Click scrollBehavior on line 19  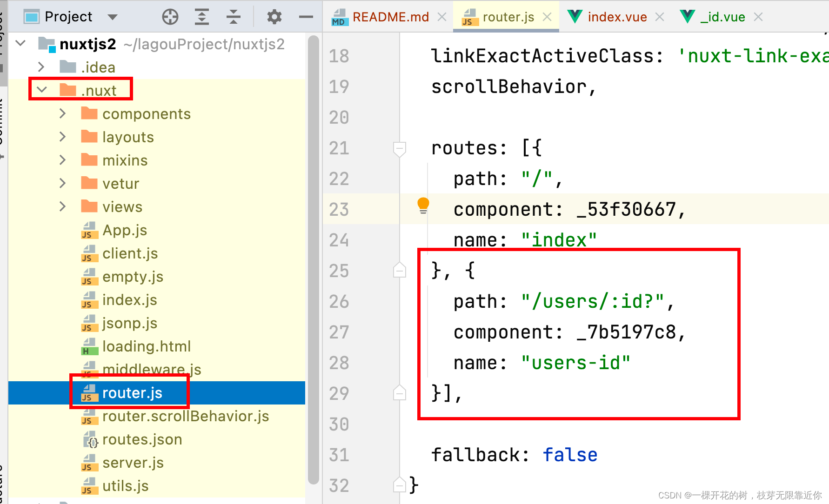pos(508,86)
